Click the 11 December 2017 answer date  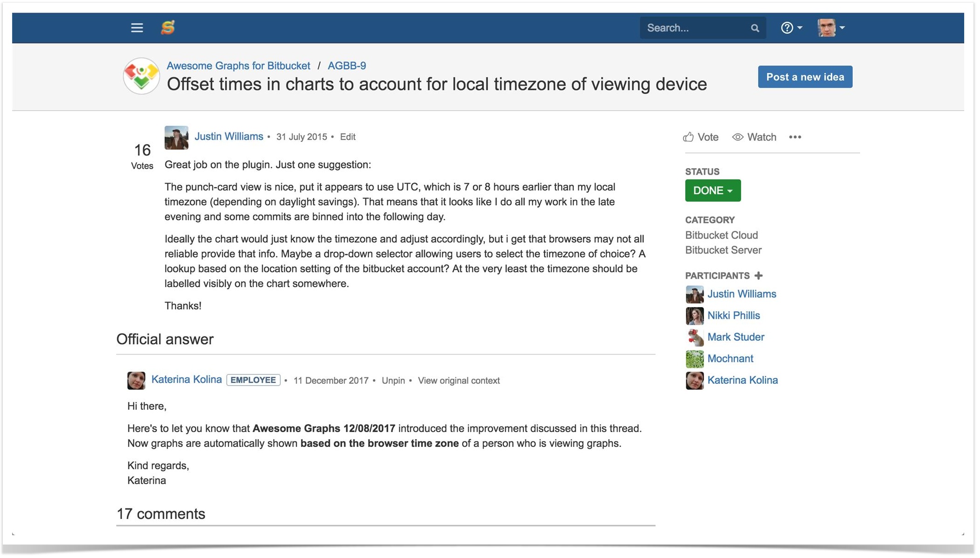point(331,381)
